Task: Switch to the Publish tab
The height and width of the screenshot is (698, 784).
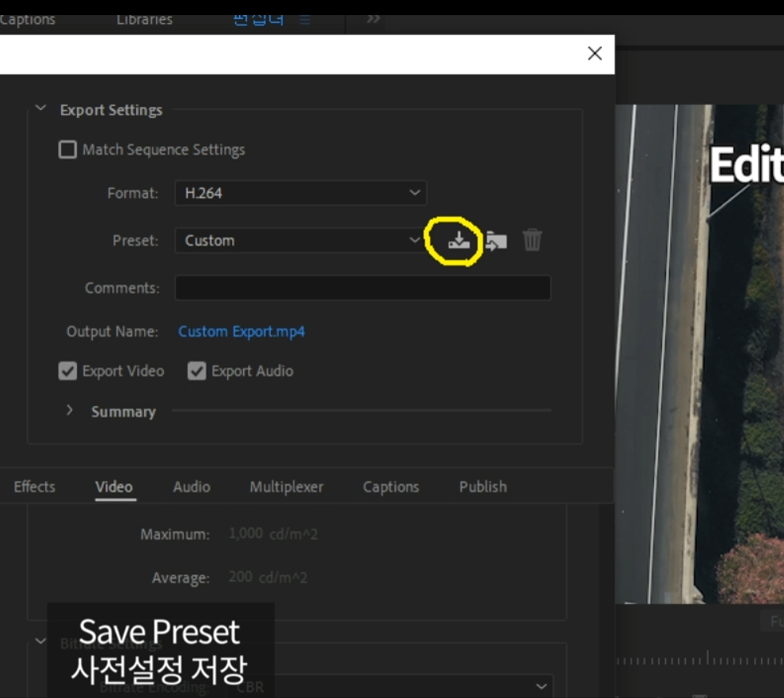Action: coord(483,487)
